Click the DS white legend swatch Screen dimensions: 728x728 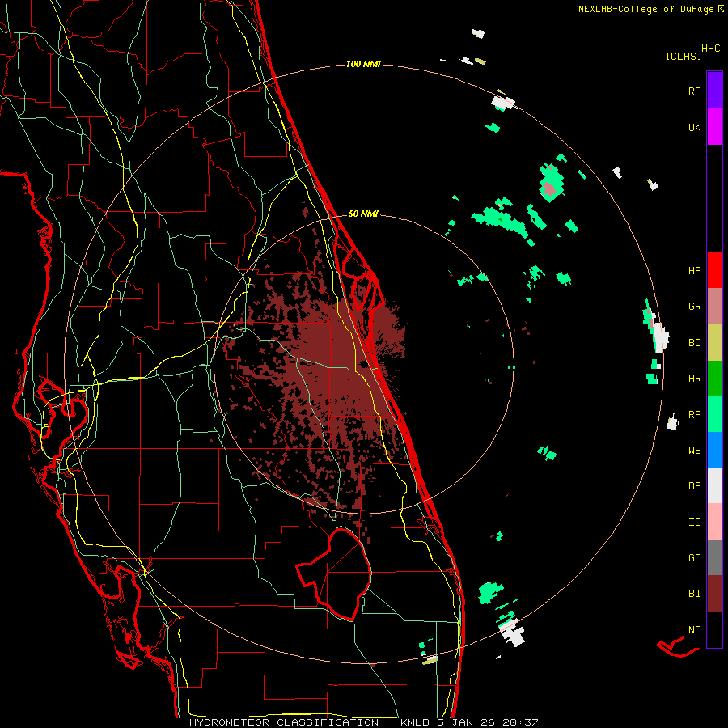point(714,485)
